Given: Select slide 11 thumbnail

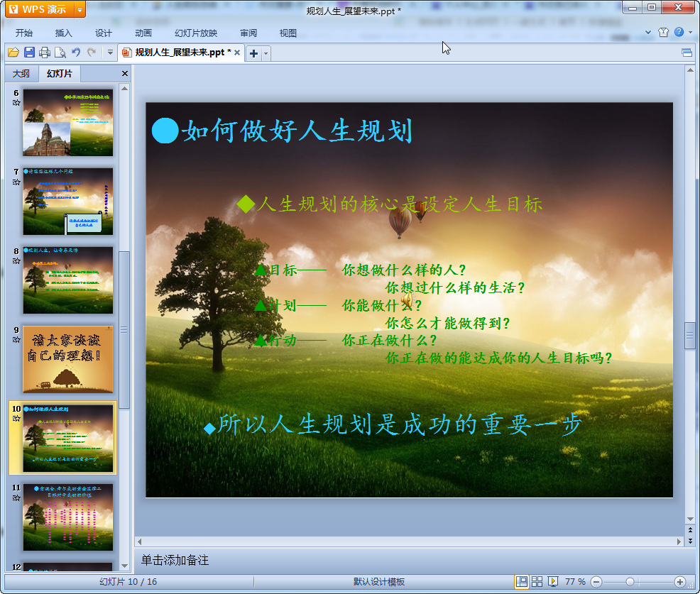Looking at the screenshot, I should coord(68,517).
